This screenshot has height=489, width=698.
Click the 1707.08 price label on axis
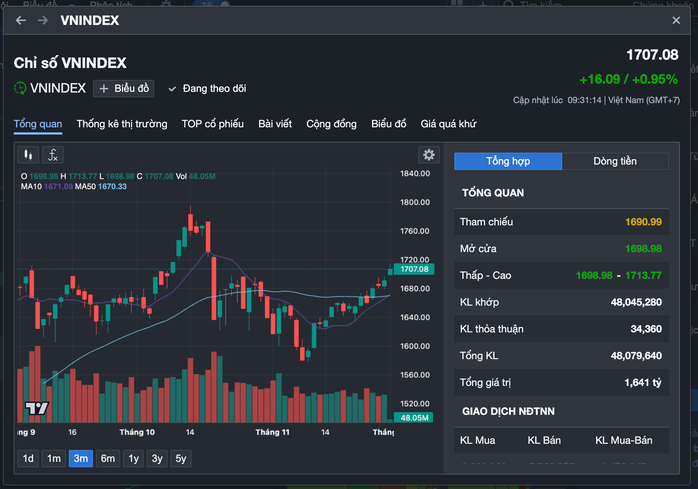click(x=413, y=269)
